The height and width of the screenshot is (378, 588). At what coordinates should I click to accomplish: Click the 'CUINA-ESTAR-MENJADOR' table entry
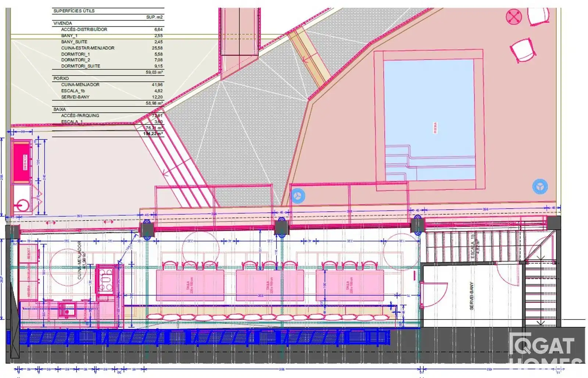(x=88, y=48)
